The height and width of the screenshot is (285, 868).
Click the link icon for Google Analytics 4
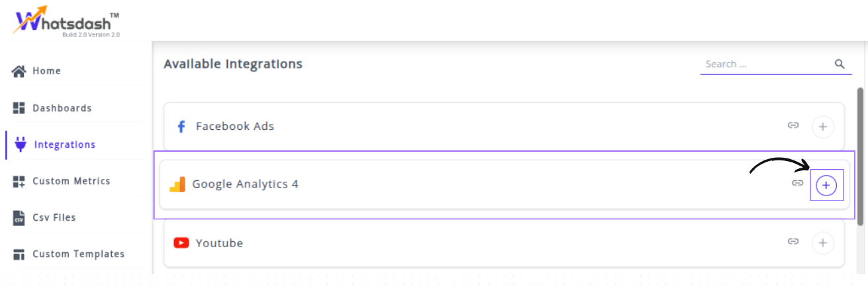coord(798,184)
